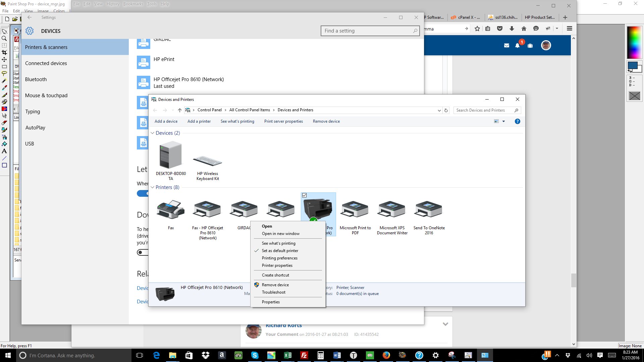
Task: Choose Printing preferences from the context menu
Action: 279,258
